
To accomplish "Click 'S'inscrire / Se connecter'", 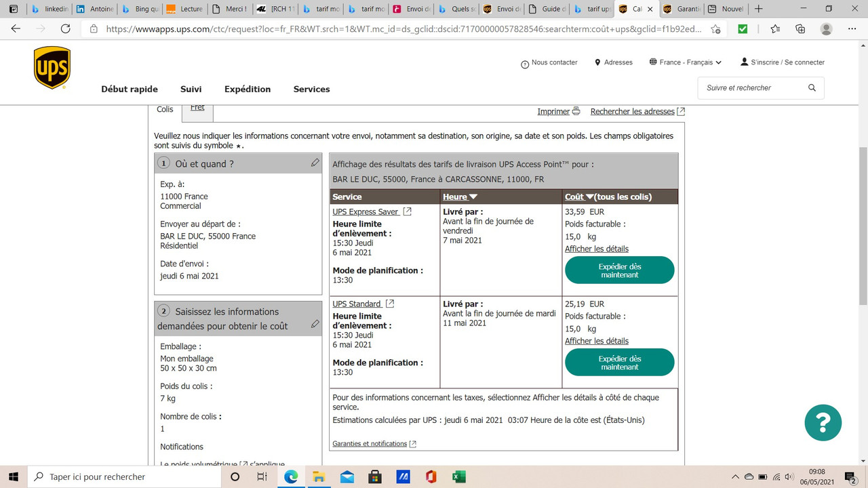I will click(783, 62).
